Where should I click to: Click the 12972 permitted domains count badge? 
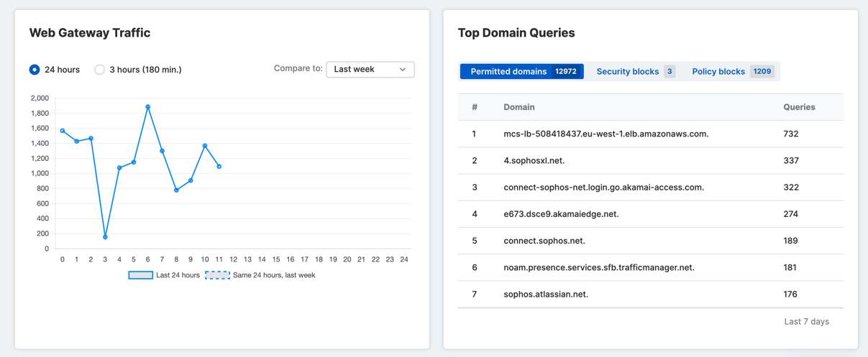point(566,72)
